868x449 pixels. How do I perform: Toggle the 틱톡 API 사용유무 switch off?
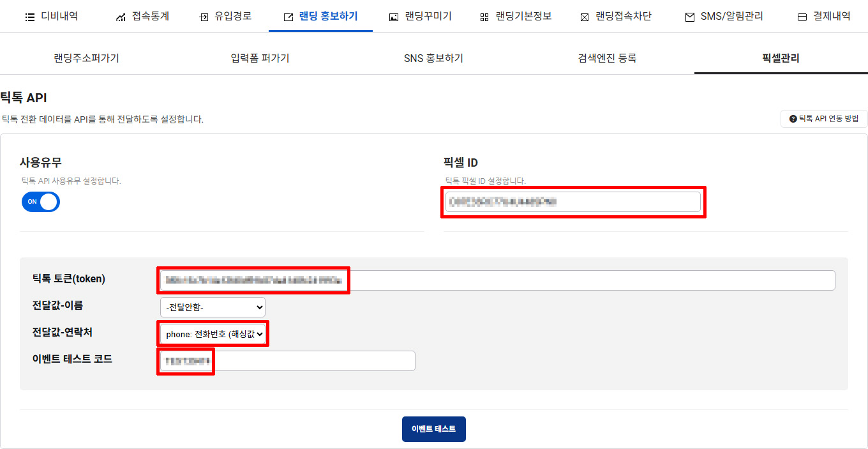[x=41, y=202]
